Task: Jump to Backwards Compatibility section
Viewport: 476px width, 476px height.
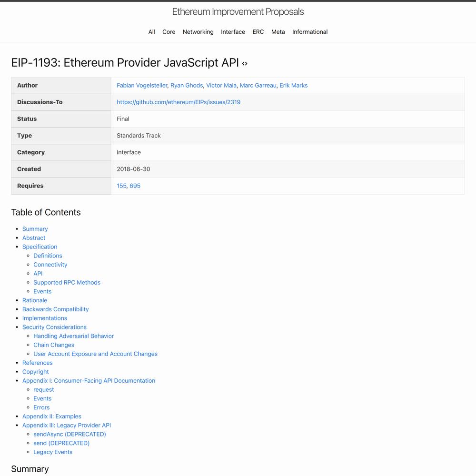Action: (56, 309)
